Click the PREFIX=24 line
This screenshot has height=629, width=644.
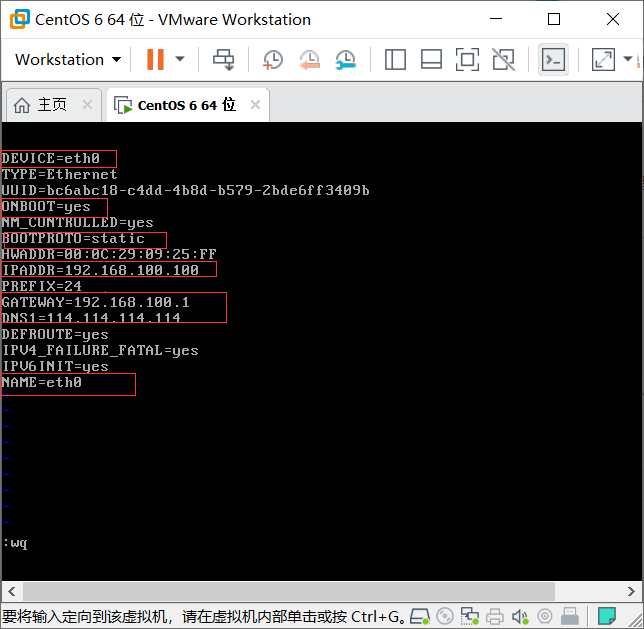click(41, 286)
